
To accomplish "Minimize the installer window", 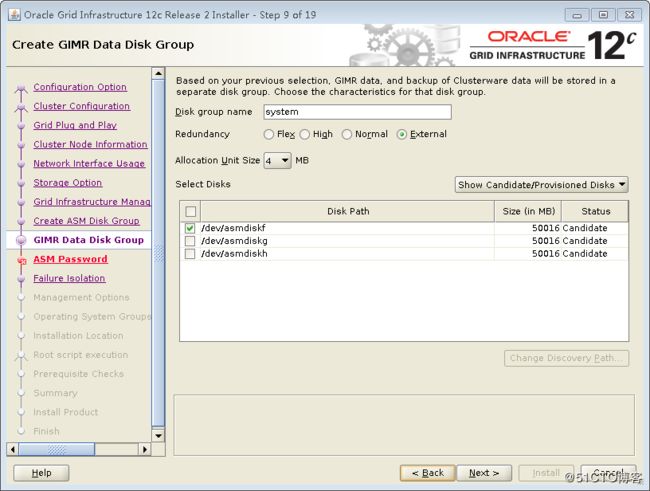I will pos(577,15).
